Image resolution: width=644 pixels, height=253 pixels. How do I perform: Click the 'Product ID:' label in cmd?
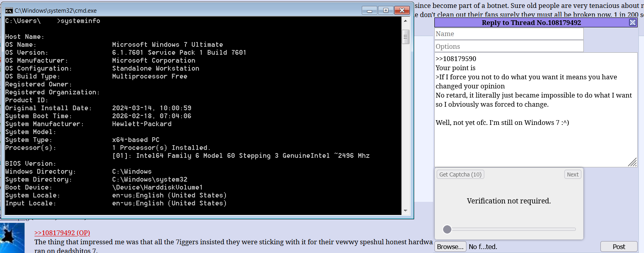click(x=27, y=100)
